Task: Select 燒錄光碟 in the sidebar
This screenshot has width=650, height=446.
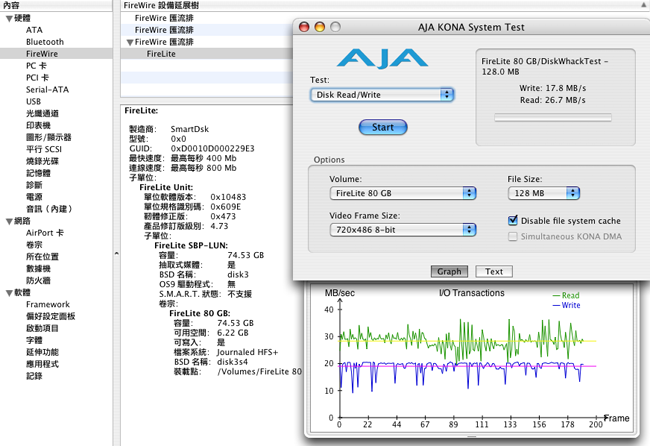Action: pyautogui.click(x=42, y=161)
